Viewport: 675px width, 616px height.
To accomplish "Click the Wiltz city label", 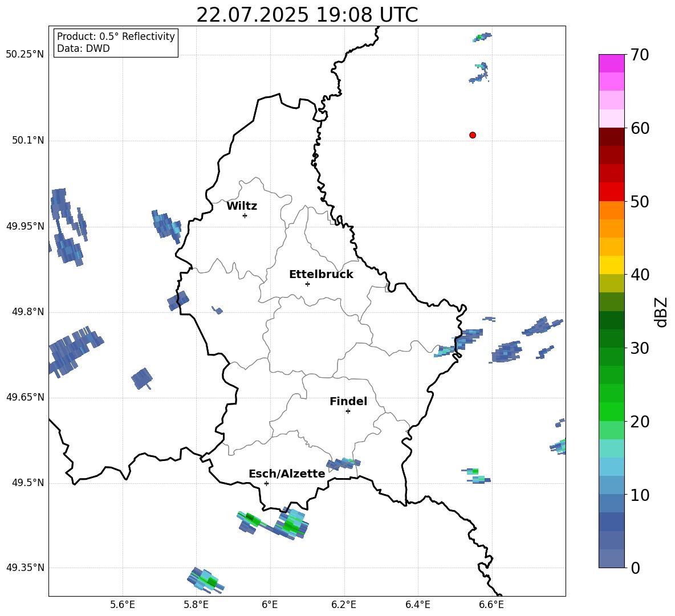I will [x=242, y=206].
